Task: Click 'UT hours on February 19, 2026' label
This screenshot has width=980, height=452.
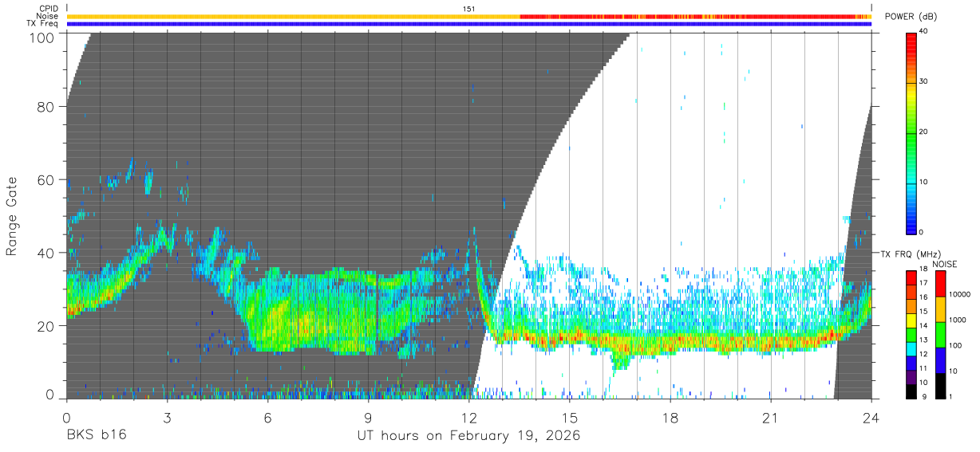Action: point(468,435)
